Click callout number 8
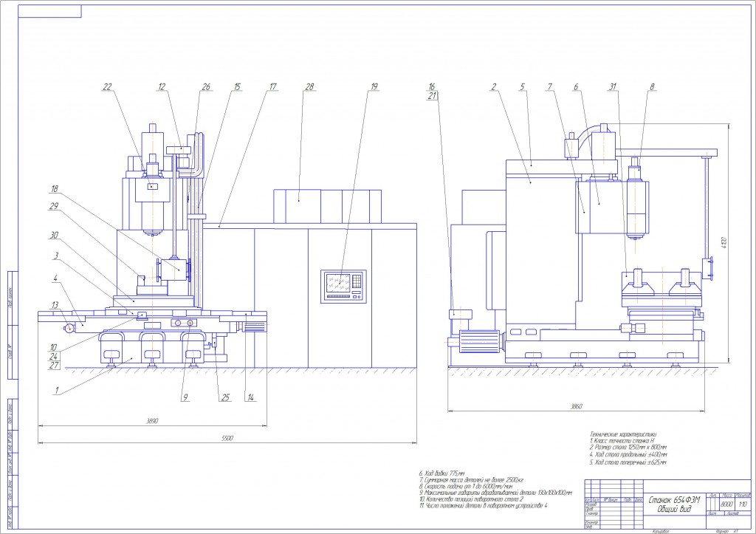The height and width of the screenshot is (534, 756). (653, 87)
